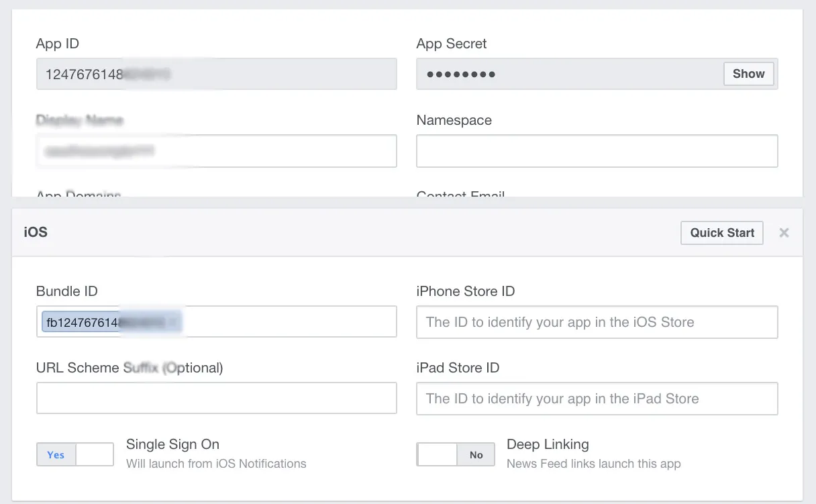Click into the Display Name field

coord(216,151)
